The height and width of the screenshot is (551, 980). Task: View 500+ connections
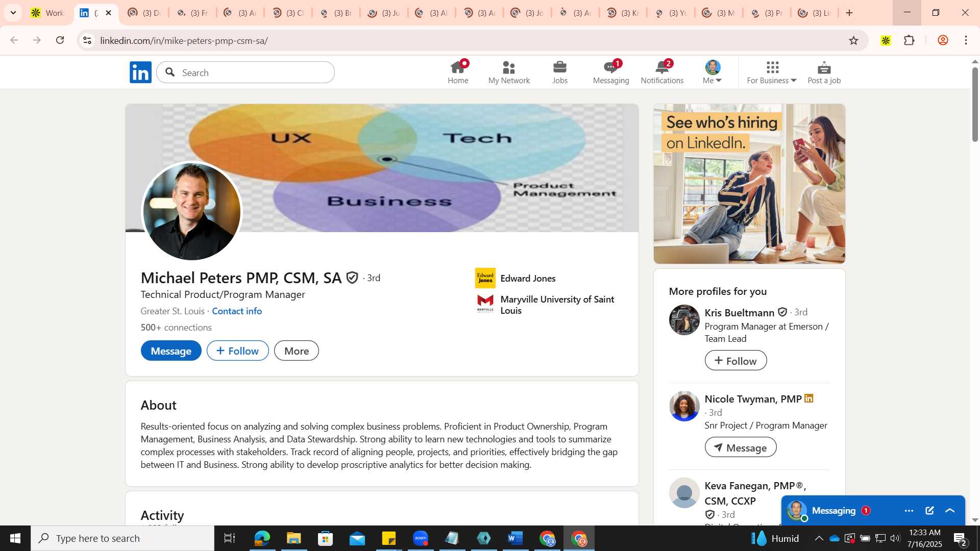coord(176,327)
